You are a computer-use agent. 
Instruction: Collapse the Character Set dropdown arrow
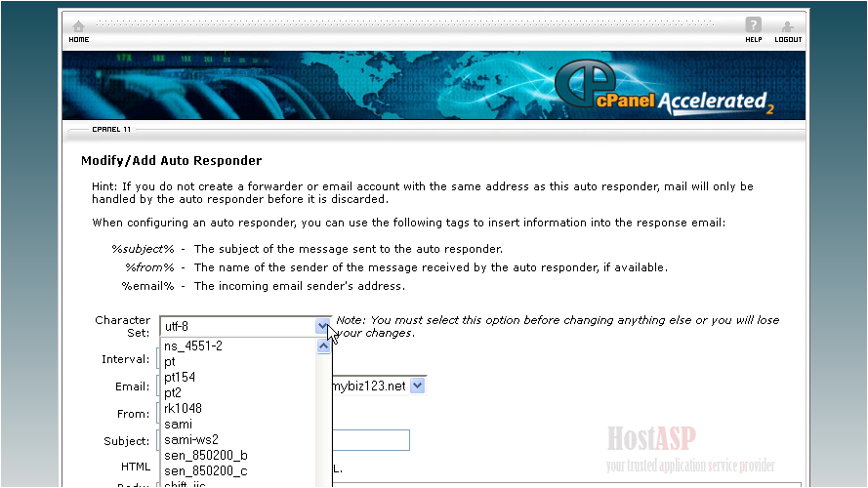click(324, 327)
